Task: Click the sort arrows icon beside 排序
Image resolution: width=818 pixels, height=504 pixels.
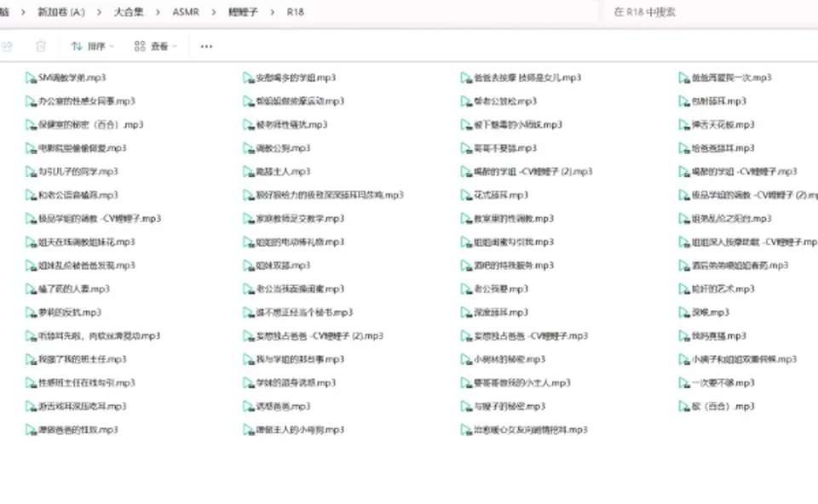Action: click(77, 46)
